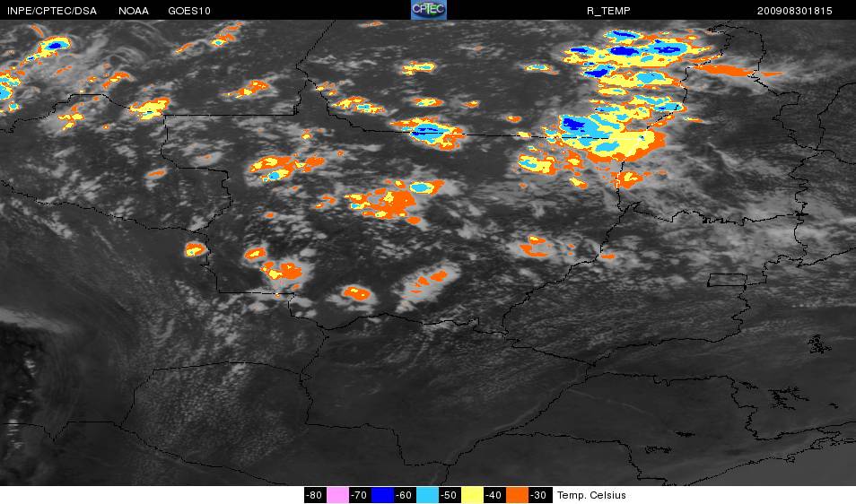
Task: Click the GOES10 satellite label
Action: click(x=189, y=11)
